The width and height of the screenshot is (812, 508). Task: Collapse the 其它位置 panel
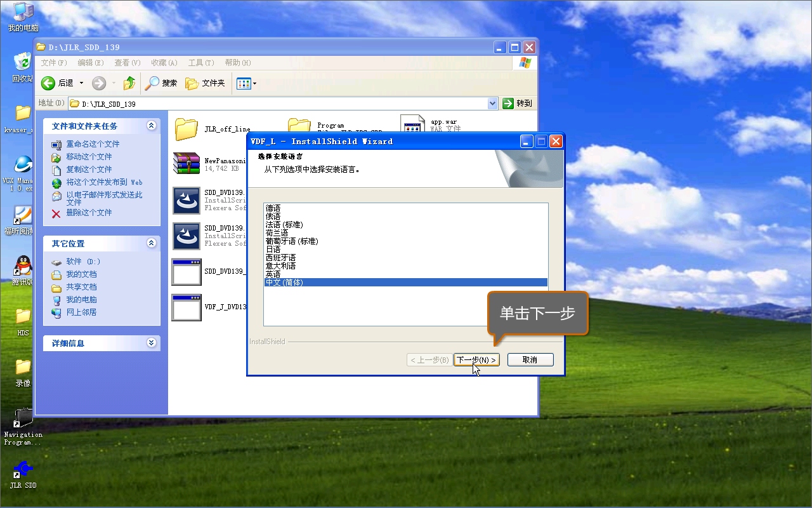152,243
